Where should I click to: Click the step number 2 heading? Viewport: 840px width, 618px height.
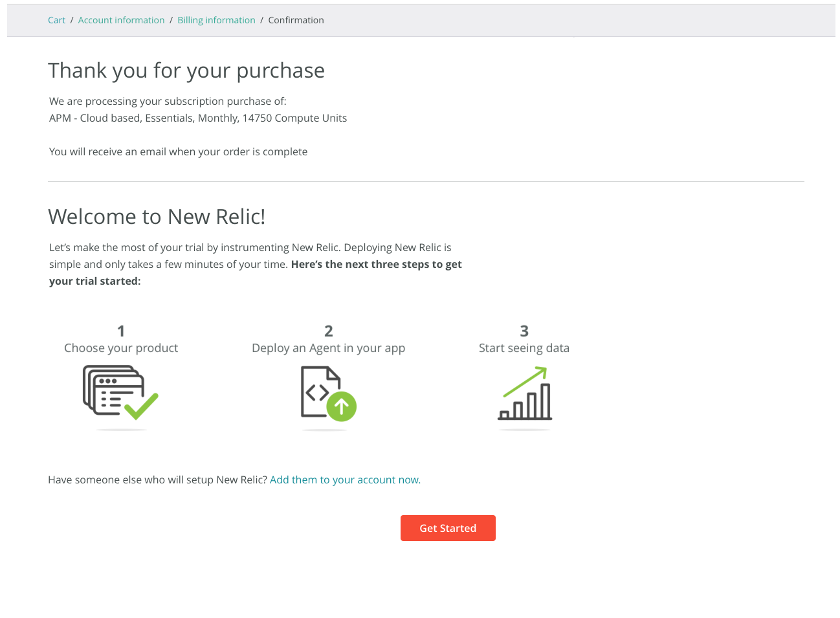coord(329,331)
